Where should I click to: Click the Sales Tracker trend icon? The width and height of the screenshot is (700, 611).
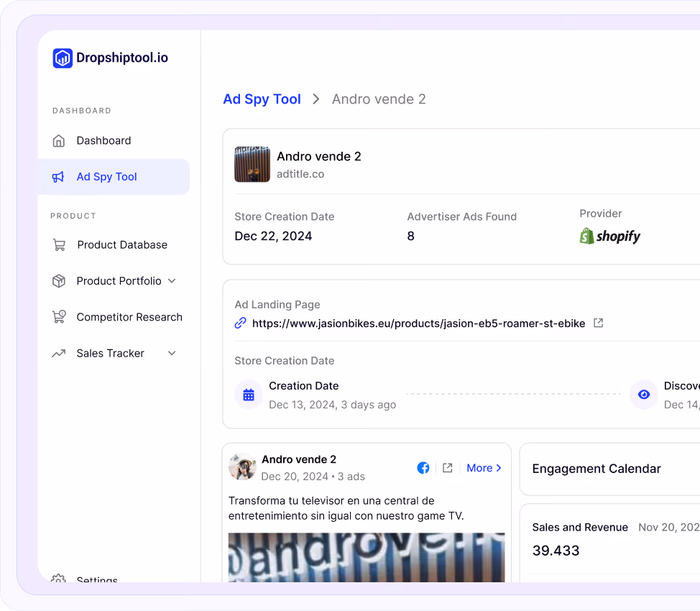pos(58,353)
